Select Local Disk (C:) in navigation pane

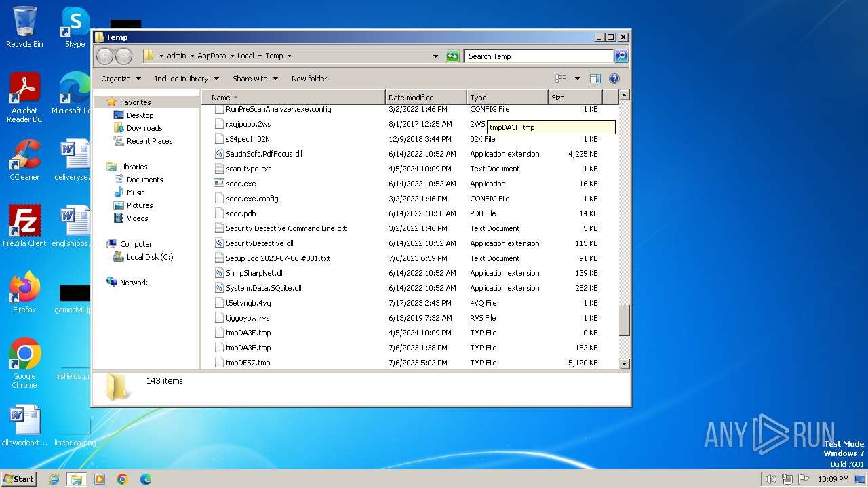click(x=149, y=257)
